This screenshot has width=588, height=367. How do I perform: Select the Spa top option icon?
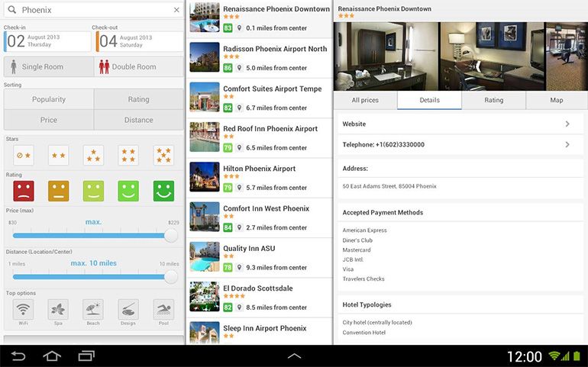(59, 309)
